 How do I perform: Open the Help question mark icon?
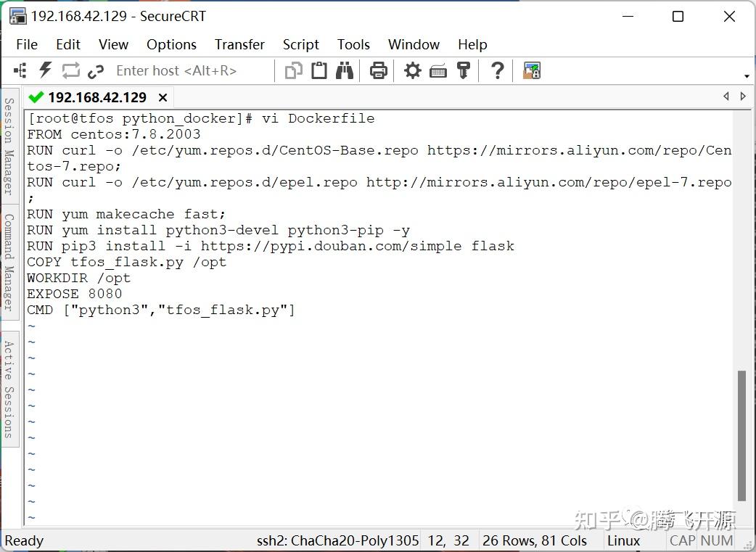coord(496,70)
